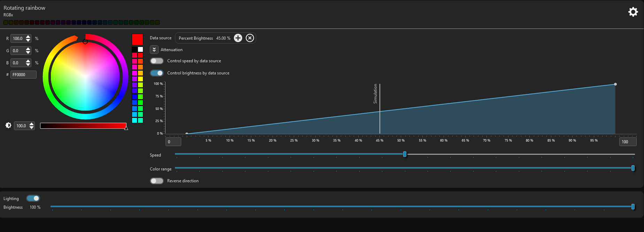Add a data source with plus icon
Screen dimensions: 644x232
[238, 38]
